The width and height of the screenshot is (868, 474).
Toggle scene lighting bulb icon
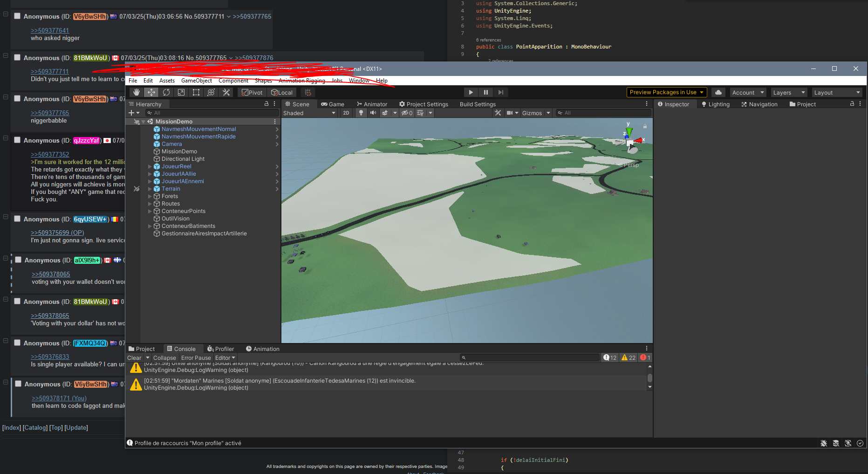(x=361, y=113)
